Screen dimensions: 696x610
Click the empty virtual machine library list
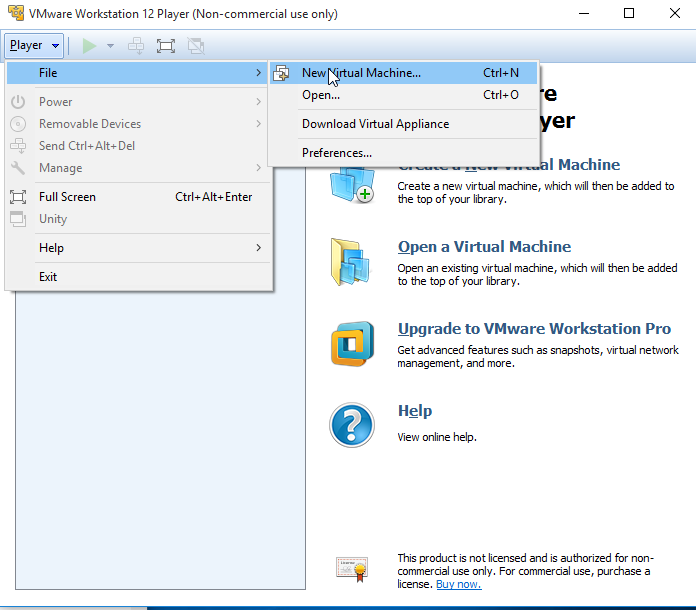160,440
